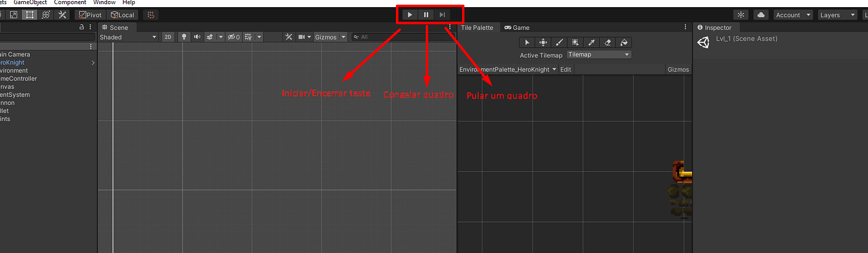Click the Scene view search field

pyautogui.click(x=402, y=37)
